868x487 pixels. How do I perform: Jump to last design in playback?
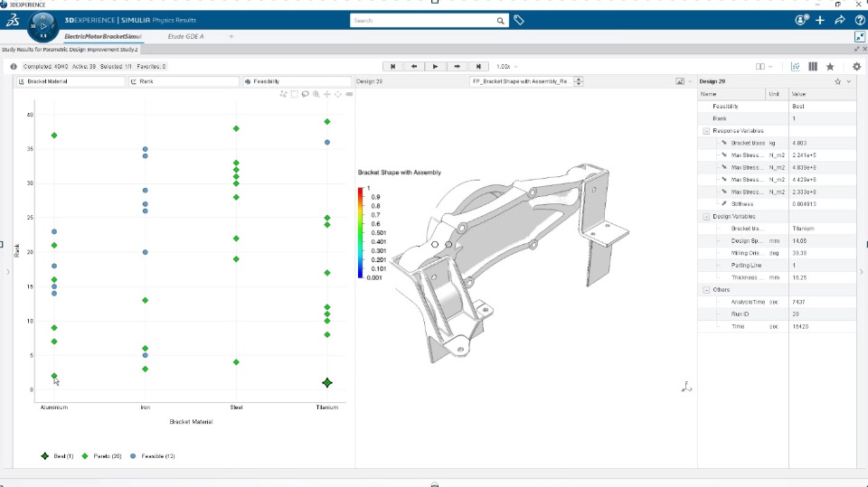click(478, 67)
